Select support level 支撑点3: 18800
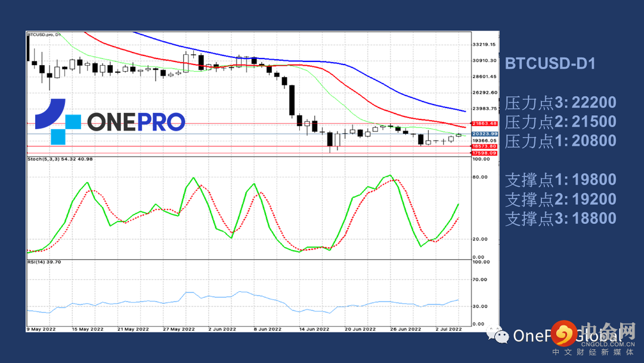The height and width of the screenshot is (363, 644). pyautogui.click(x=561, y=218)
